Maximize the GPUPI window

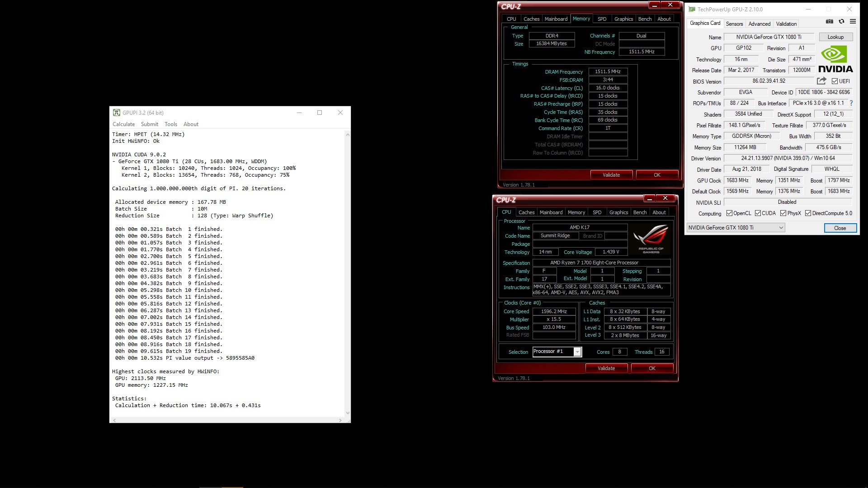(320, 113)
